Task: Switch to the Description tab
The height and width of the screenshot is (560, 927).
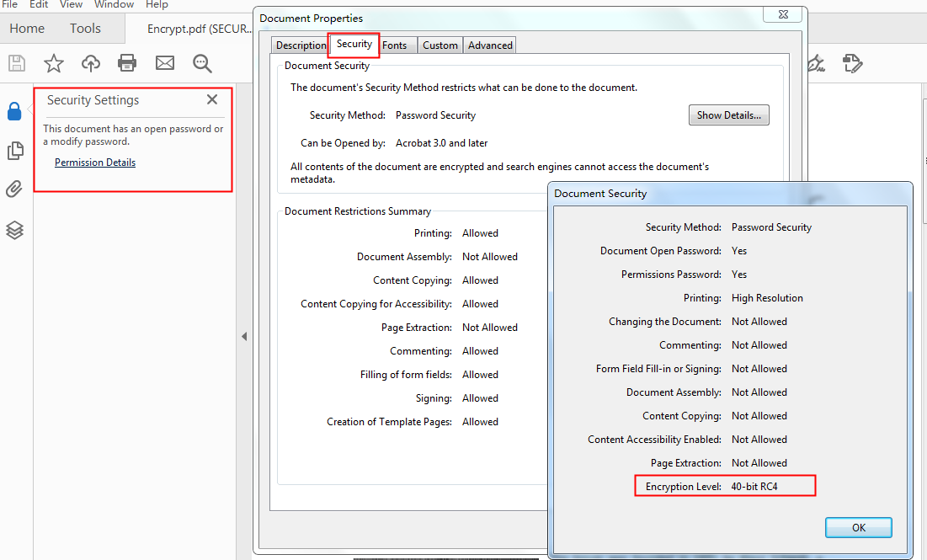Action: tap(301, 45)
